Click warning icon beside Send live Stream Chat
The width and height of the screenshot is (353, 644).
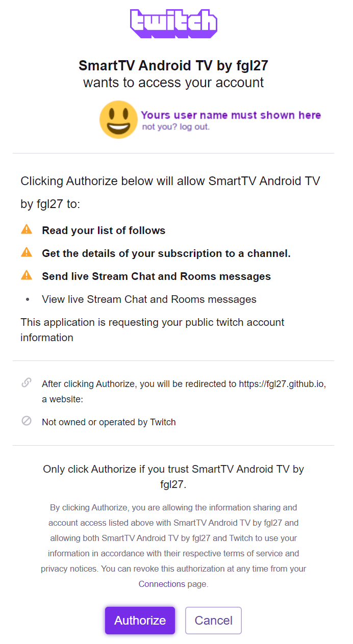click(27, 275)
